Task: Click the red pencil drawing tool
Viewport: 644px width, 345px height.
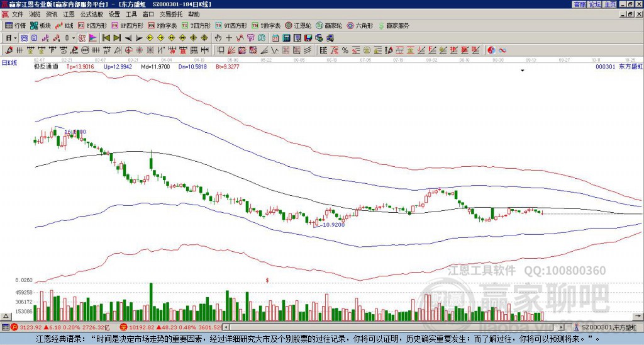Action: [9, 50]
